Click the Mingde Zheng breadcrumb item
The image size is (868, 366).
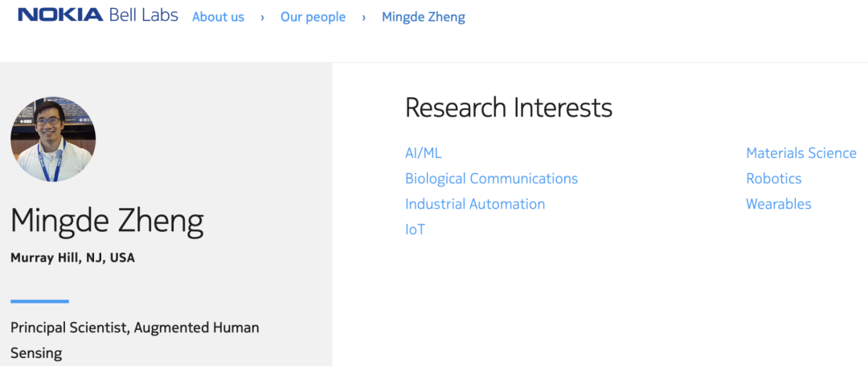click(424, 17)
